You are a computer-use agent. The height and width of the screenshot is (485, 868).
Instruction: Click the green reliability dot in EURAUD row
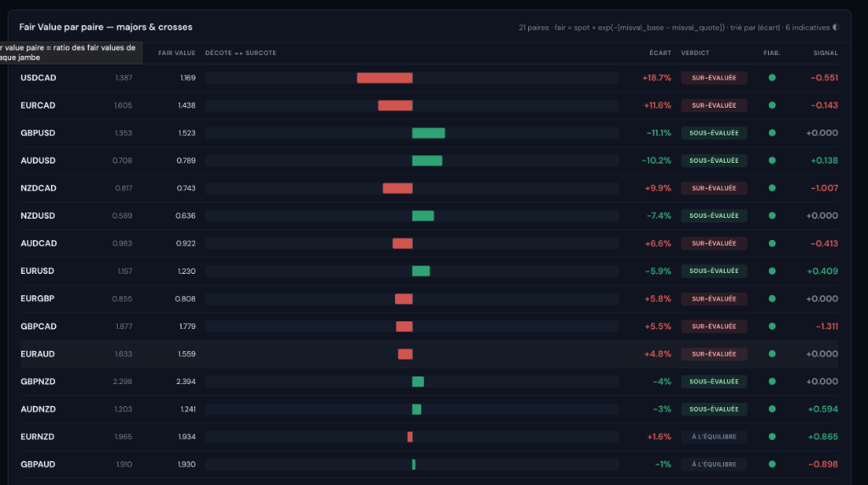(x=771, y=354)
